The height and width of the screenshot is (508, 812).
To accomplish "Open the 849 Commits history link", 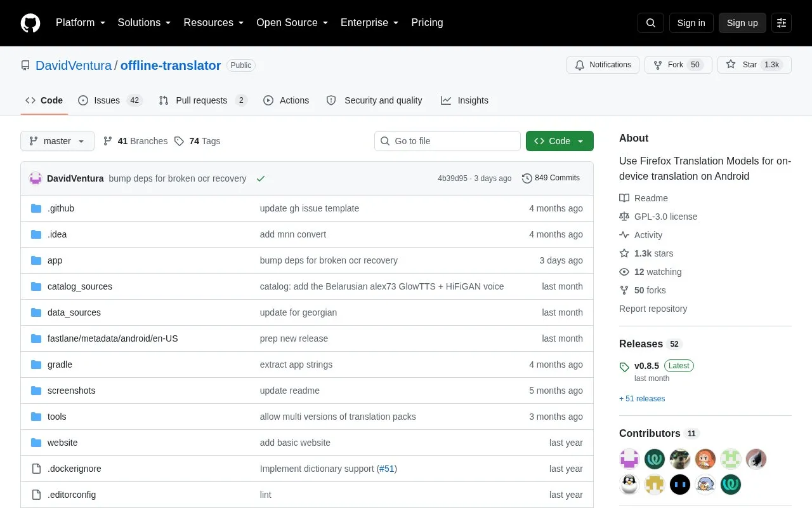I will click(551, 178).
